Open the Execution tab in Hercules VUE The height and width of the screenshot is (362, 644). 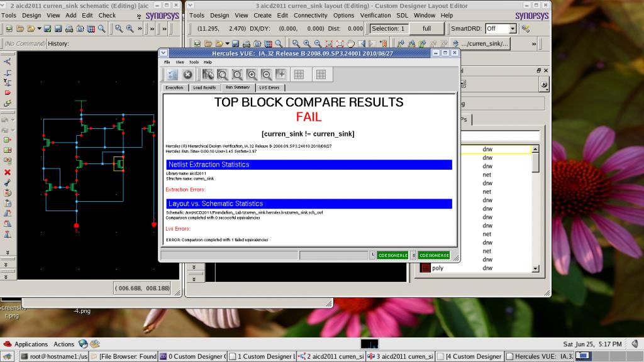[174, 87]
